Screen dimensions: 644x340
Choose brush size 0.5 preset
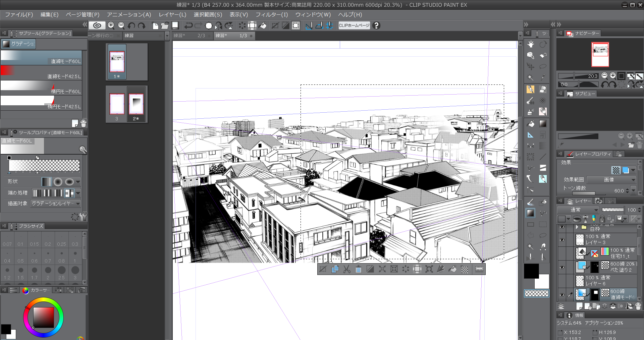(21, 257)
